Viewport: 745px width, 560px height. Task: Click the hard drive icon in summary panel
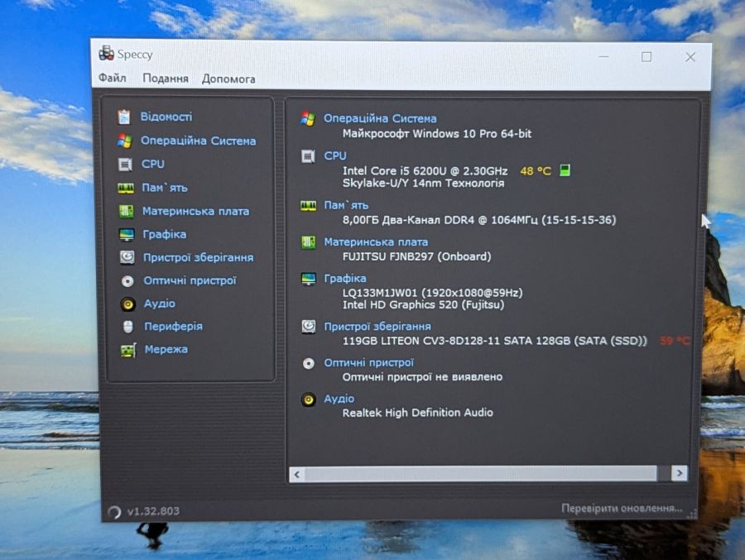coord(309,326)
